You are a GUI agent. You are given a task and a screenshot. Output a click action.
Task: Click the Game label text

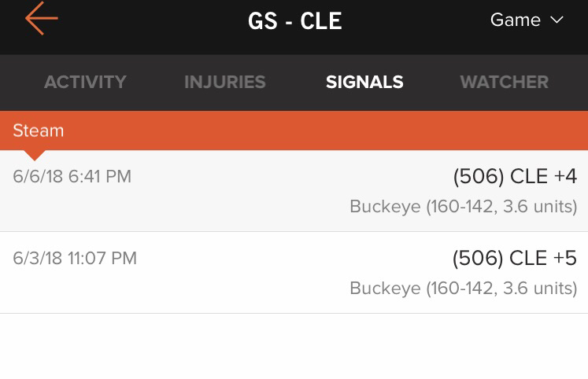(x=516, y=20)
